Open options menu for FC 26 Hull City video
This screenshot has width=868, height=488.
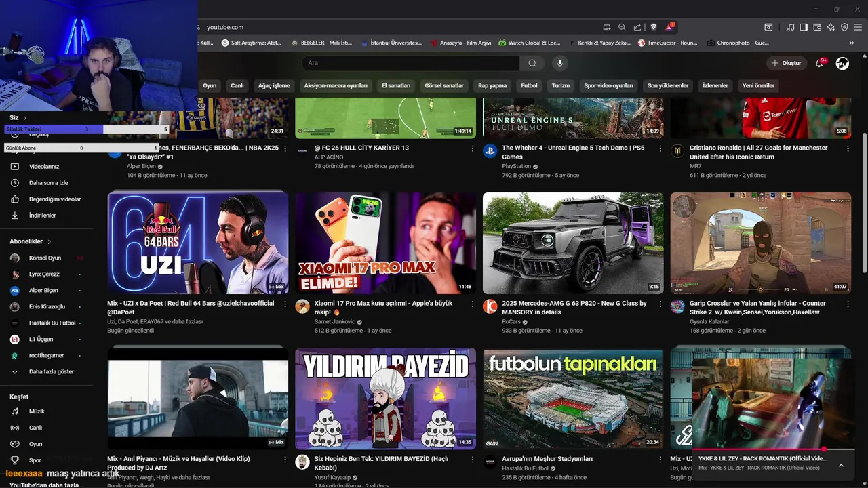[473, 148]
